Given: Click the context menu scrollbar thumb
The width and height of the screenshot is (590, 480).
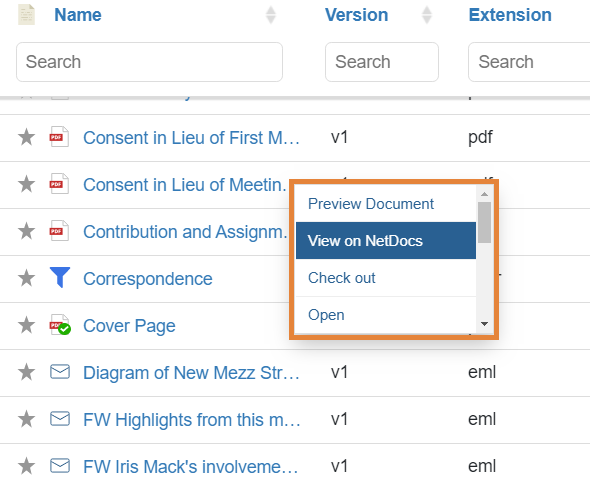Looking at the screenshot, I should 485,222.
